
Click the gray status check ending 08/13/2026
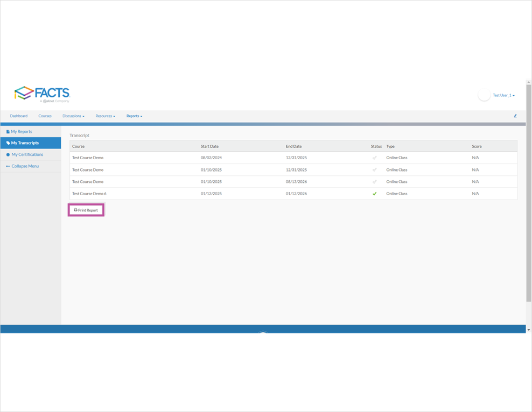[375, 181]
